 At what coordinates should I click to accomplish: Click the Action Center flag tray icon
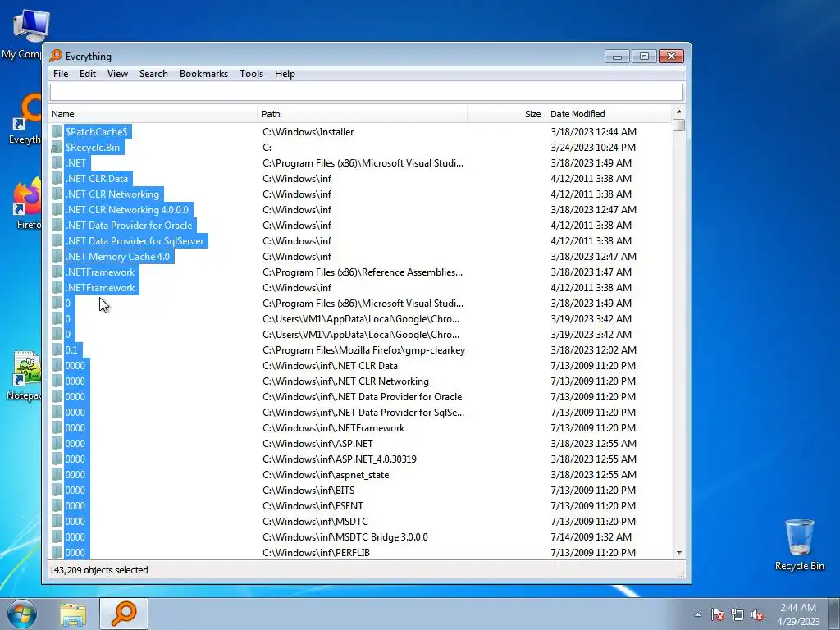pyautogui.click(x=718, y=614)
